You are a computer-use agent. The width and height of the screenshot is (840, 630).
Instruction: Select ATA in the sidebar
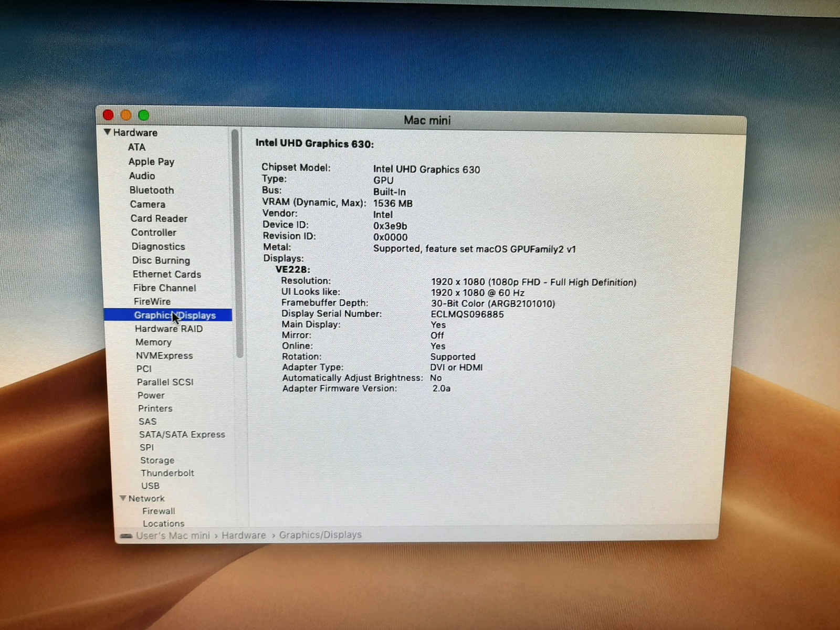coord(136,148)
